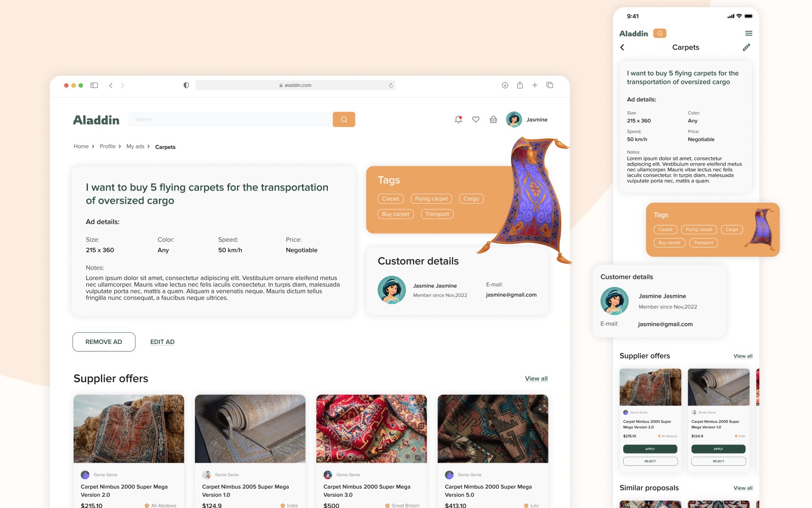Click the share icon in the browser toolbar
Screen dimensions: 812x508
(520, 85)
